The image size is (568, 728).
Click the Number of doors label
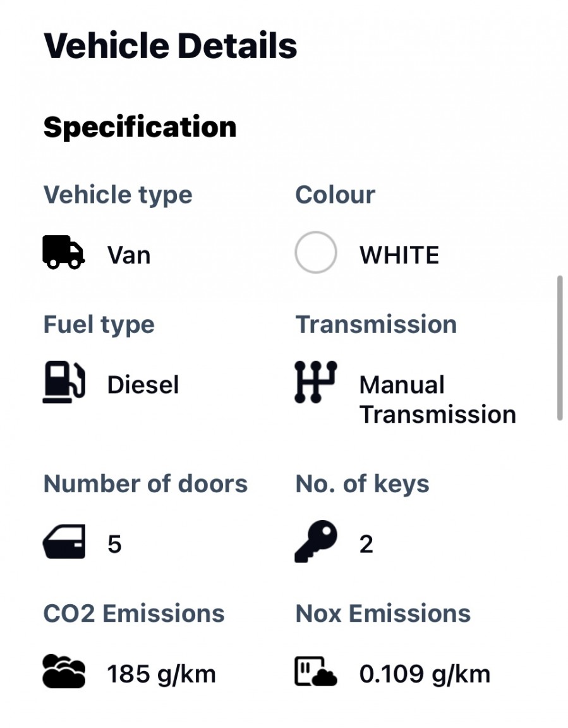point(145,483)
